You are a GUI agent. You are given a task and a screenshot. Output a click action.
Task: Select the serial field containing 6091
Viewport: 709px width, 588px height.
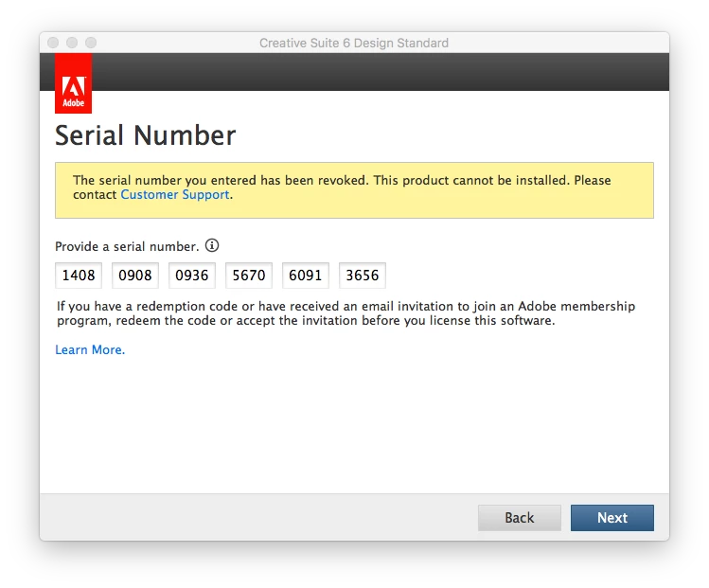(x=306, y=275)
